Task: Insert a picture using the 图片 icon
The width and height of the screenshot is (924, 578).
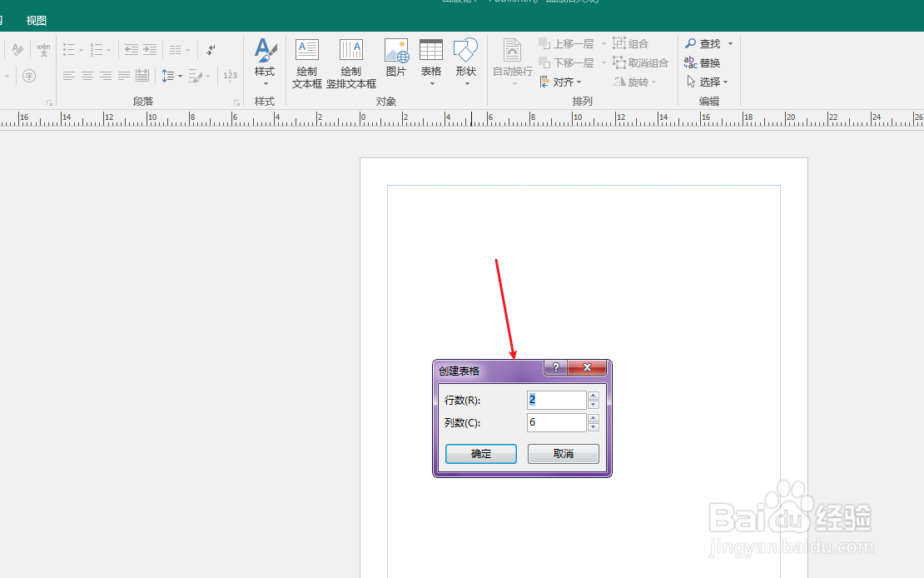Action: point(396,58)
